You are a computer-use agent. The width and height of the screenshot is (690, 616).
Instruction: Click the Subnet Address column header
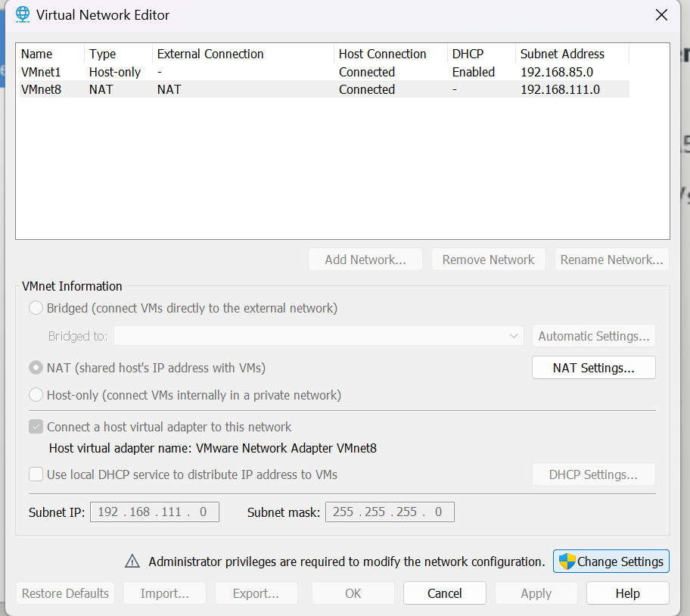[573, 54]
